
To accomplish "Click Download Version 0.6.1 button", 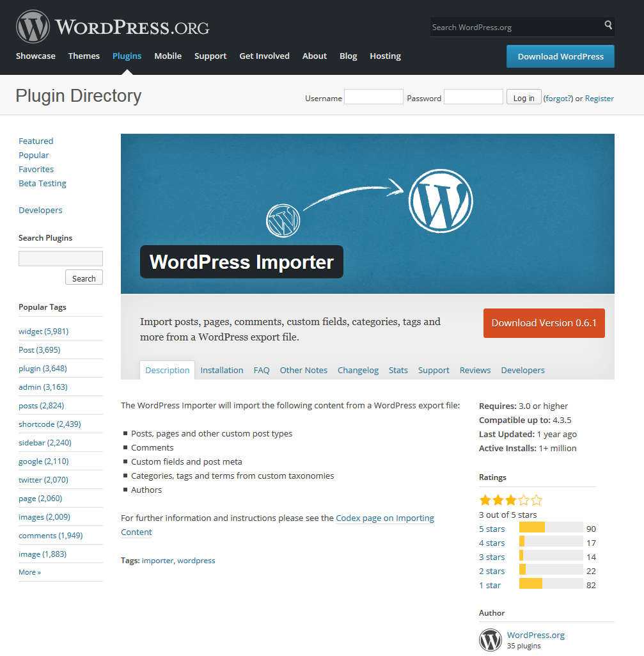I will [x=544, y=323].
